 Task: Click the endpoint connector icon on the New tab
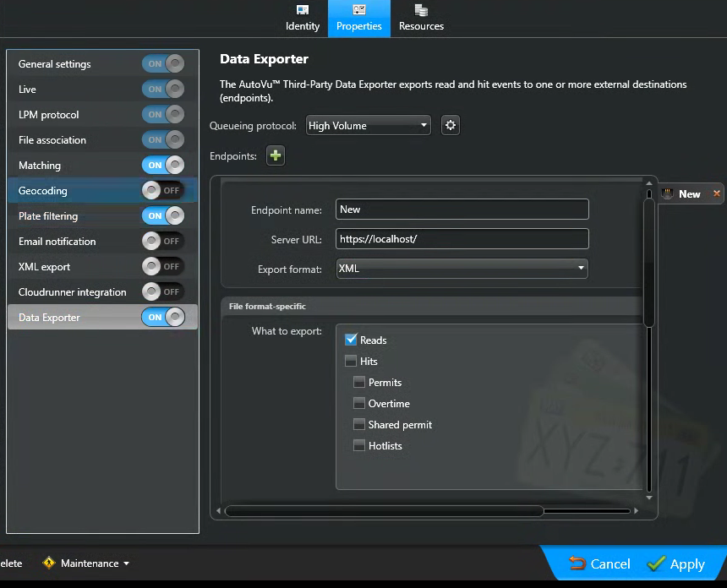[x=665, y=193]
